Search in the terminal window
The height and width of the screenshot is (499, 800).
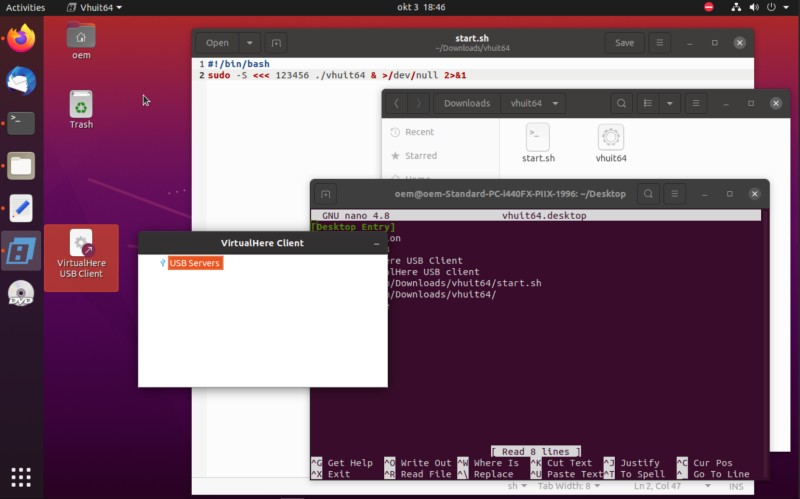pyautogui.click(x=648, y=194)
